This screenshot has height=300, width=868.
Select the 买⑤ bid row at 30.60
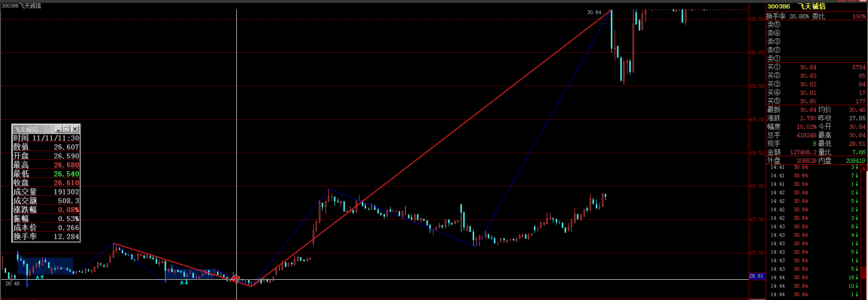pos(817,101)
